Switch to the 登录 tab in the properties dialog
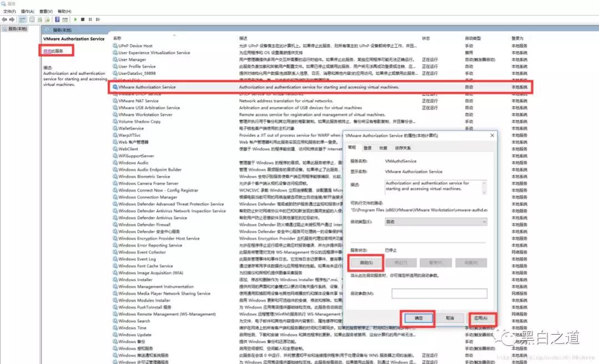 (x=368, y=148)
